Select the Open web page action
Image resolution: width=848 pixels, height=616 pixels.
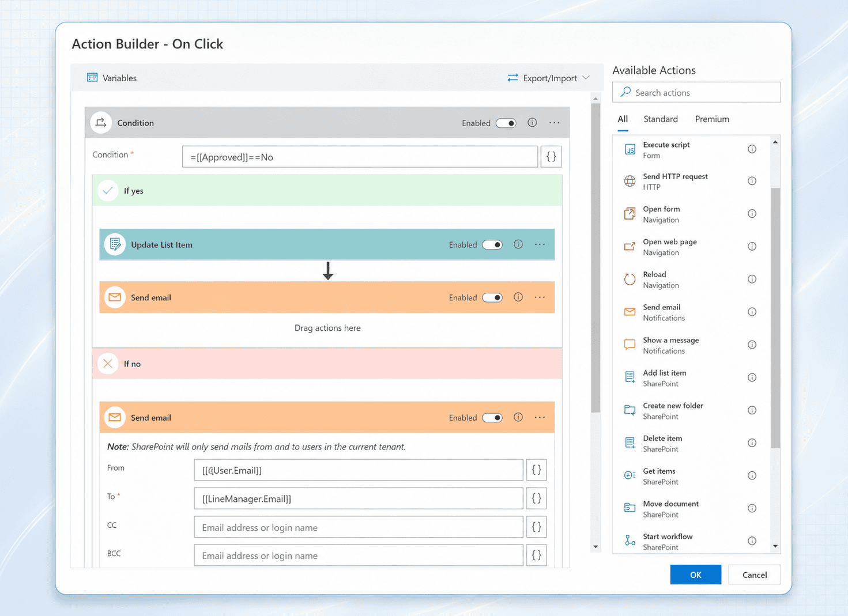[691, 247]
